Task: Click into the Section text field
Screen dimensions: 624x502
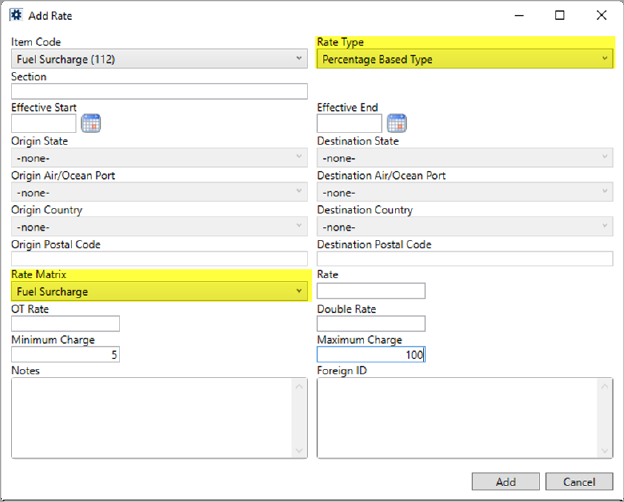Action: (x=159, y=92)
